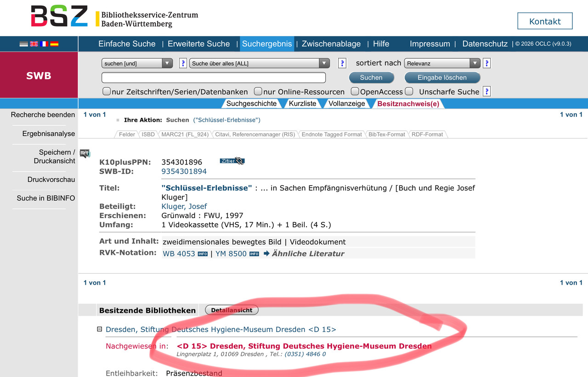Click the Suchen button
Screen dimensions: 588x377
click(x=371, y=78)
